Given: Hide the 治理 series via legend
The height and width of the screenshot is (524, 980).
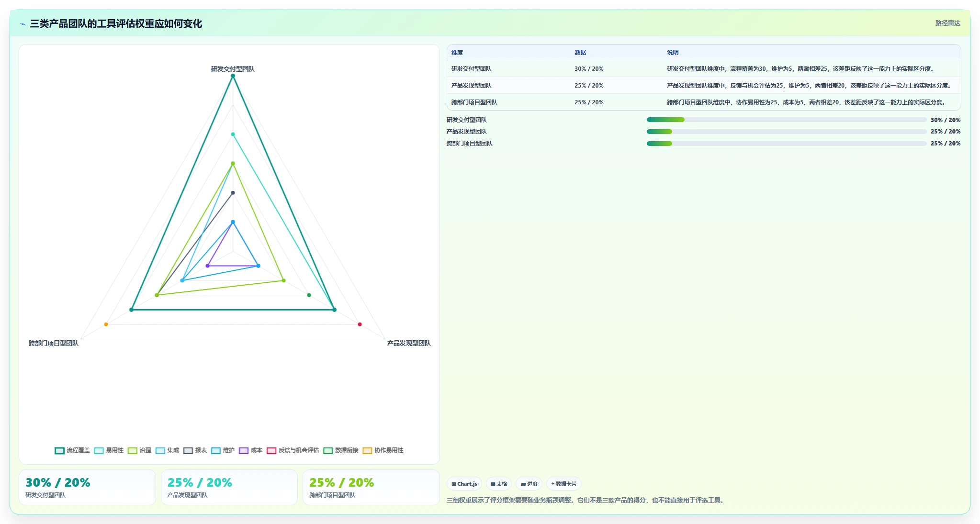Looking at the screenshot, I should [x=139, y=450].
